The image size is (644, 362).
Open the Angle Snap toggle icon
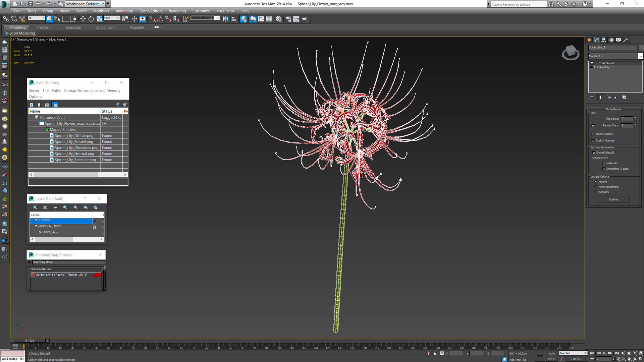(160, 19)
